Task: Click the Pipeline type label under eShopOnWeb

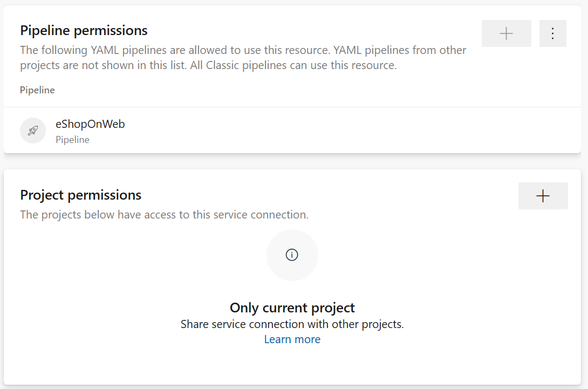Action: tap(72, 140)
